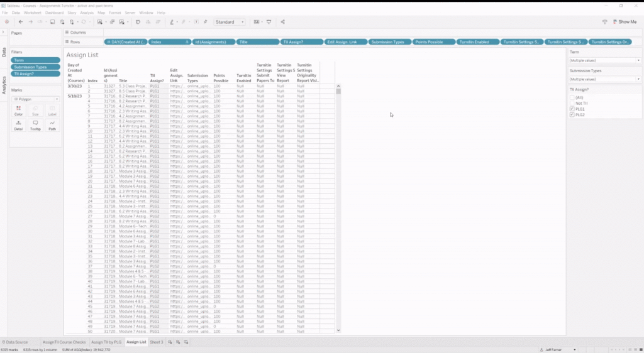Click the Path button in Marks card
Image resolution: width=644 pixels, height=353 pixels.
pos(52,126)
